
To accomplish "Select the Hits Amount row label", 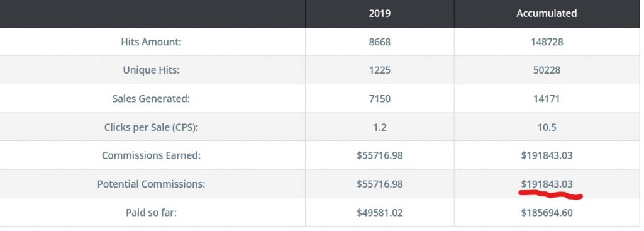I will (151, 42).
